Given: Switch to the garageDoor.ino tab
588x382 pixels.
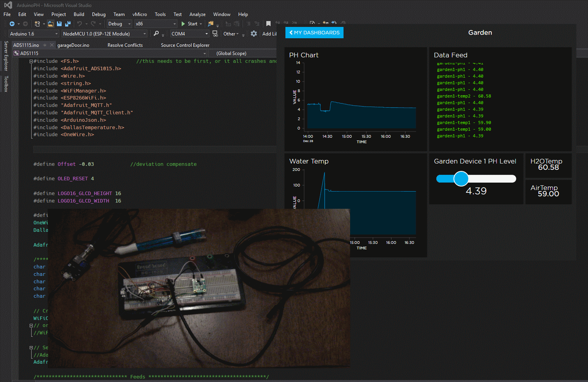Looking at the screenshot, I should (73, 45).
